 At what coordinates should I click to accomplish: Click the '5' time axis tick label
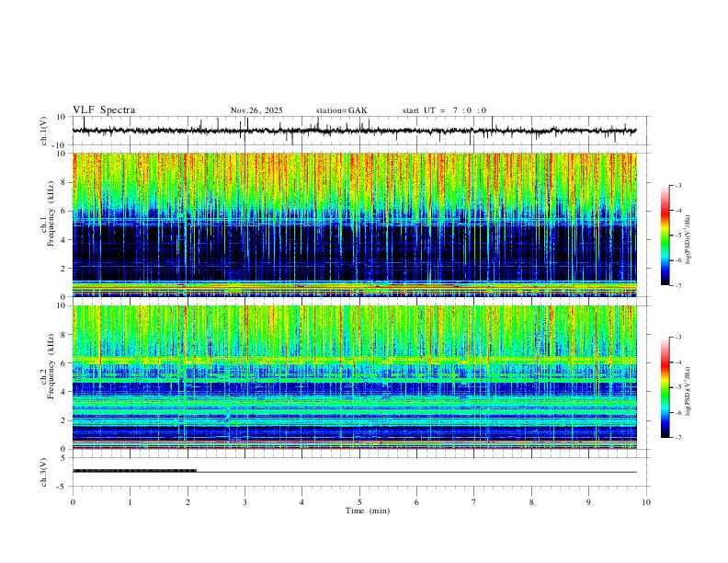click(x=359, y=502)
